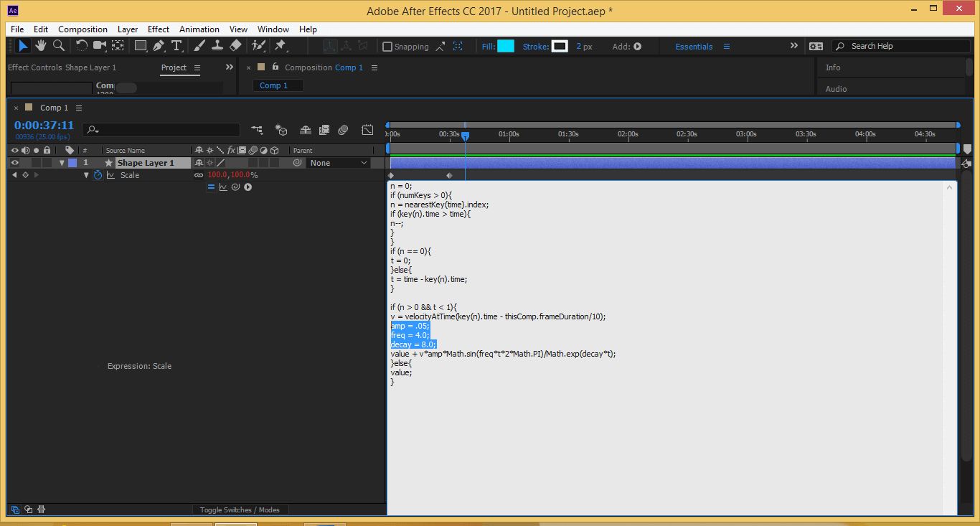Select the Unified Camera tool

pos(100,46)
